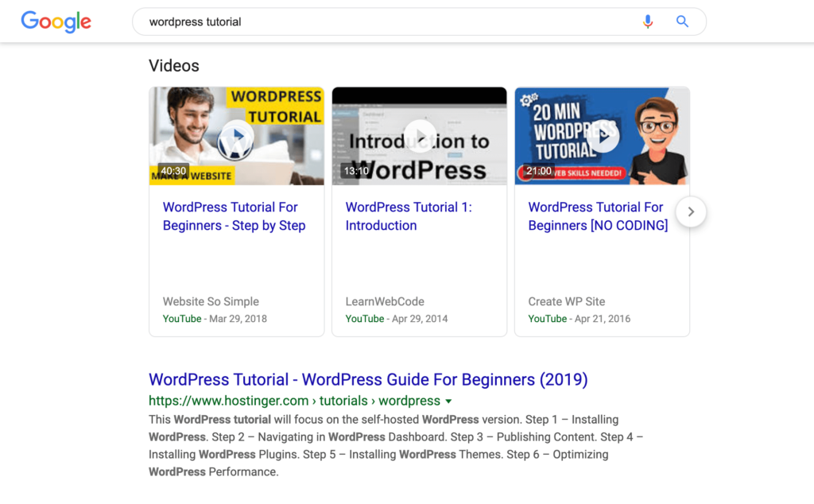Play the 40:30 WordPress Tutorial video
This screenshot has height=504, width=814.
(x=236, y=137)
